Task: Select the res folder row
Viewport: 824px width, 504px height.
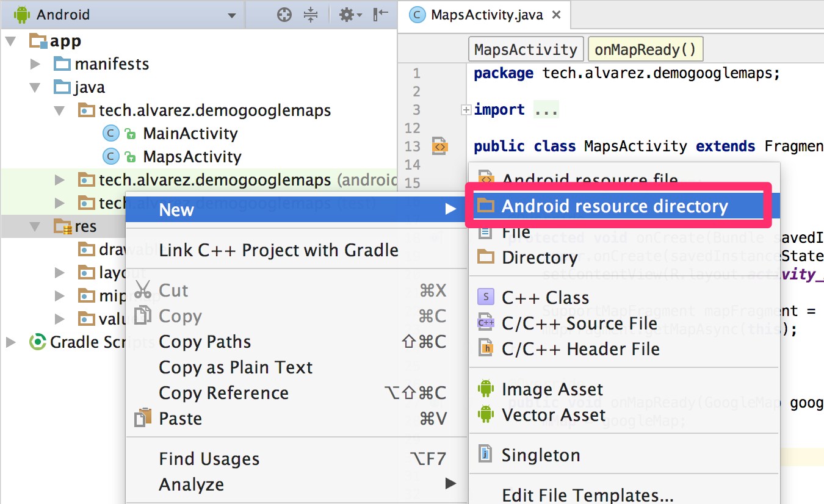Action: (62, 226)
